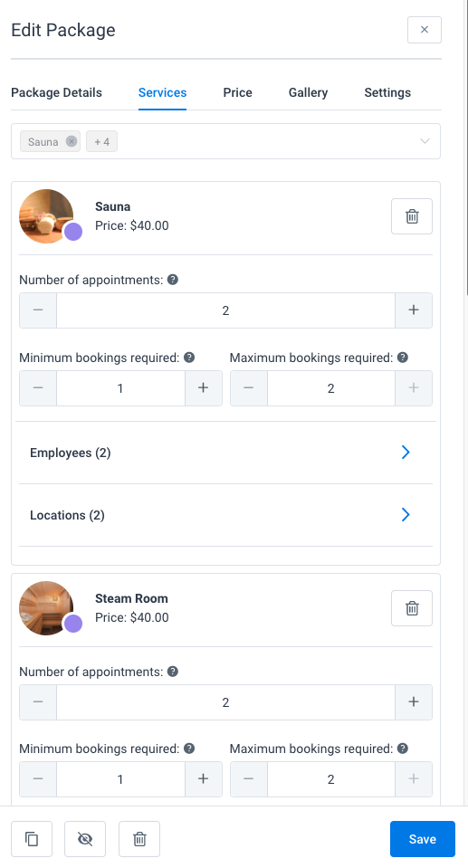Toggle package visibility with the eye icon

[85, 839]
